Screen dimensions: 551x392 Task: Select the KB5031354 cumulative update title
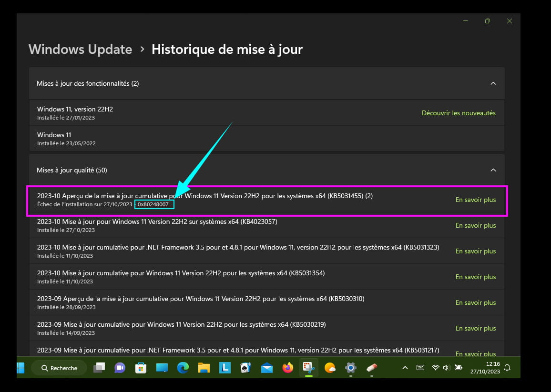coord(181,273)
